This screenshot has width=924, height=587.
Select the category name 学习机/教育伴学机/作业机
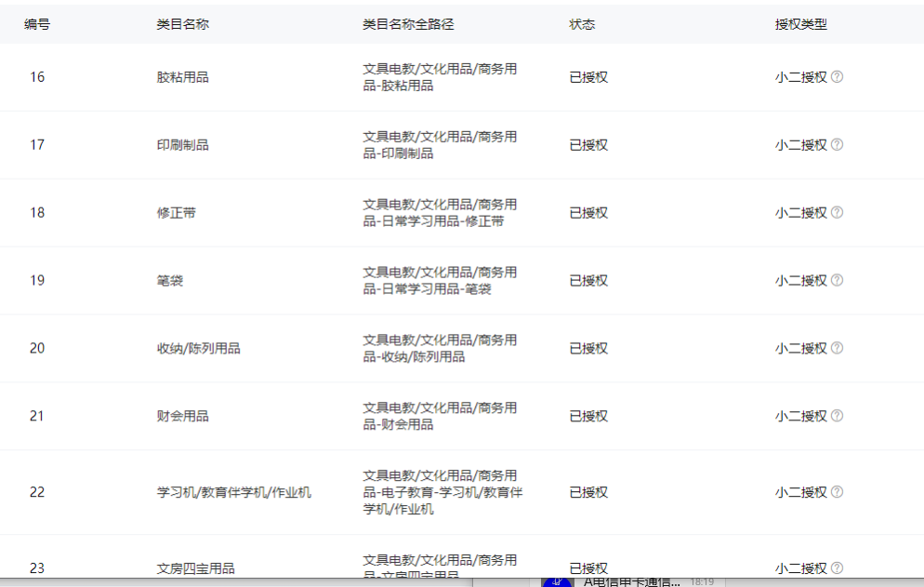click(x=234, y=492)
